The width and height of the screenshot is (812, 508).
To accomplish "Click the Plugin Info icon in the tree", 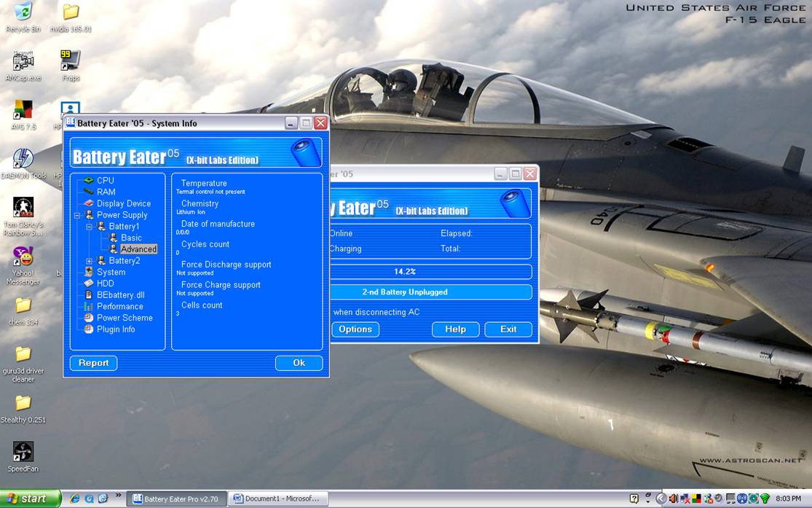I will 89,329.
